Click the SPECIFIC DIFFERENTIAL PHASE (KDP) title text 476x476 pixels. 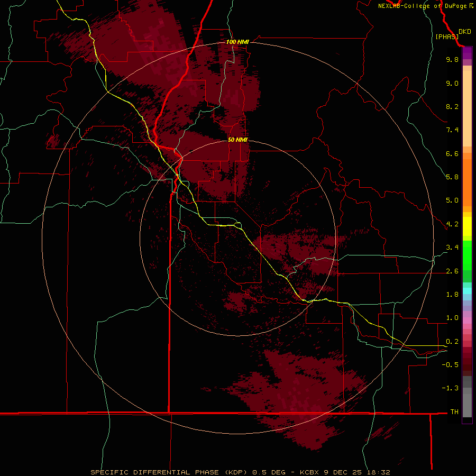pos(169,472)
